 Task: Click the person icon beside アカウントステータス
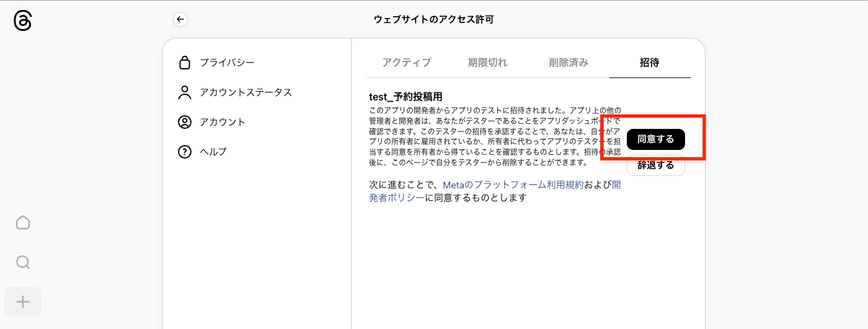pyautogui.click(x=184, y=92)
